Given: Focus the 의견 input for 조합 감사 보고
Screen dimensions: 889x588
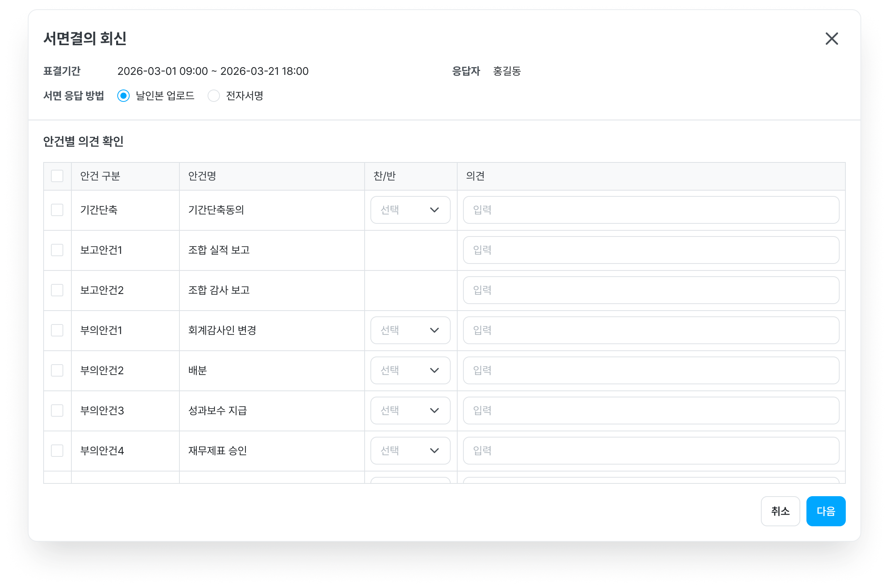Looking at the screenshot, I should point(651,290).
